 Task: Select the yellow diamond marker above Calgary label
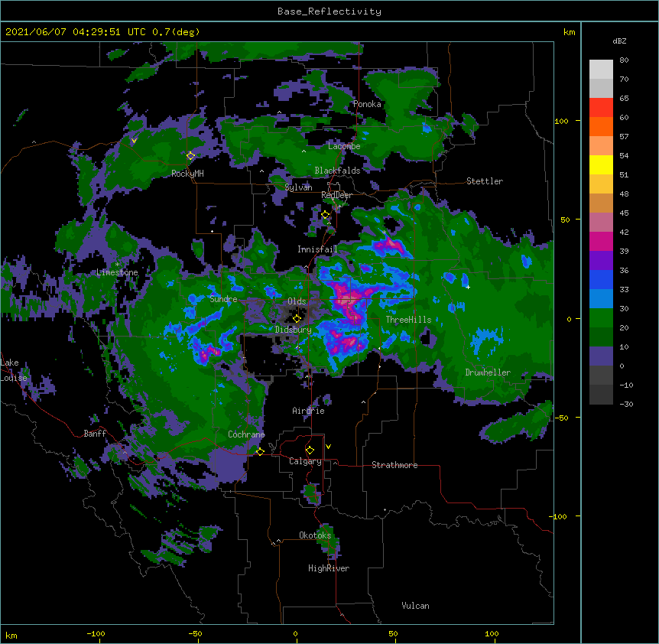(x=310, y=450)
